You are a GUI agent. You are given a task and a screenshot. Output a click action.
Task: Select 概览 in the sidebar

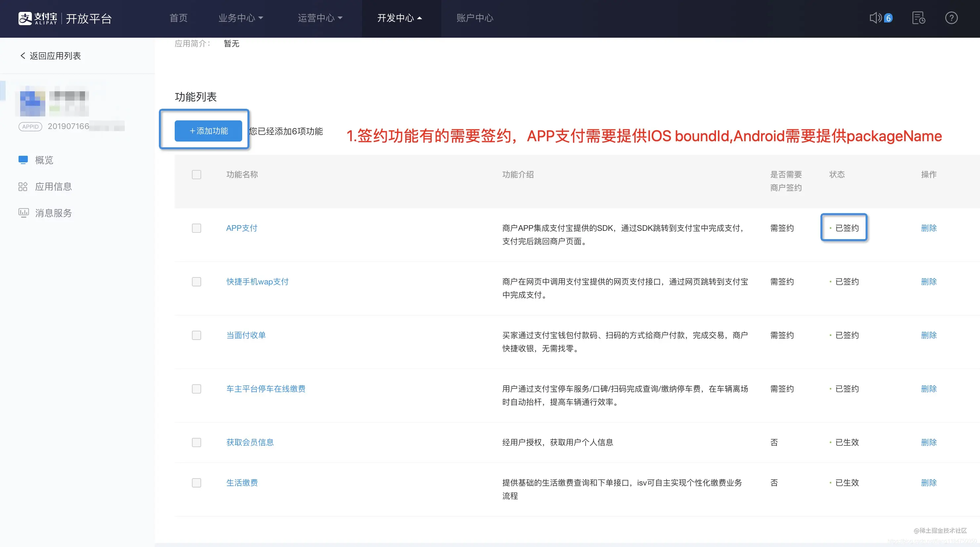44,160
